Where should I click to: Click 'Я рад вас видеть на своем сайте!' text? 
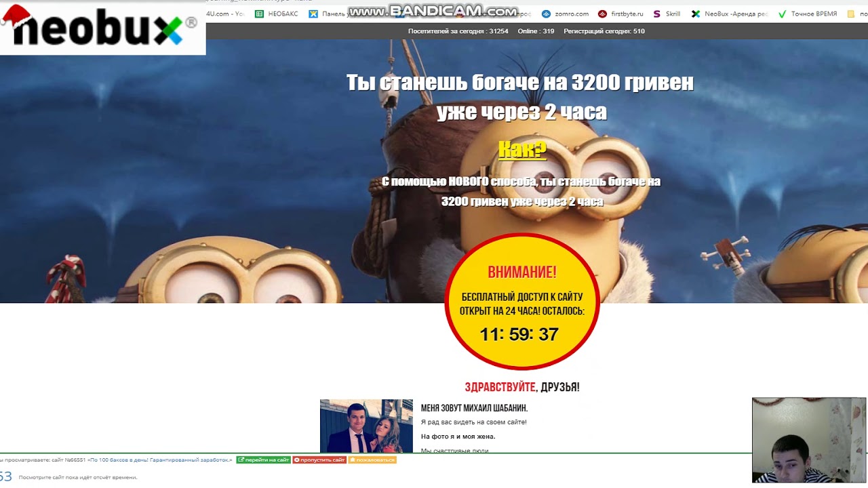click(473, 422)
